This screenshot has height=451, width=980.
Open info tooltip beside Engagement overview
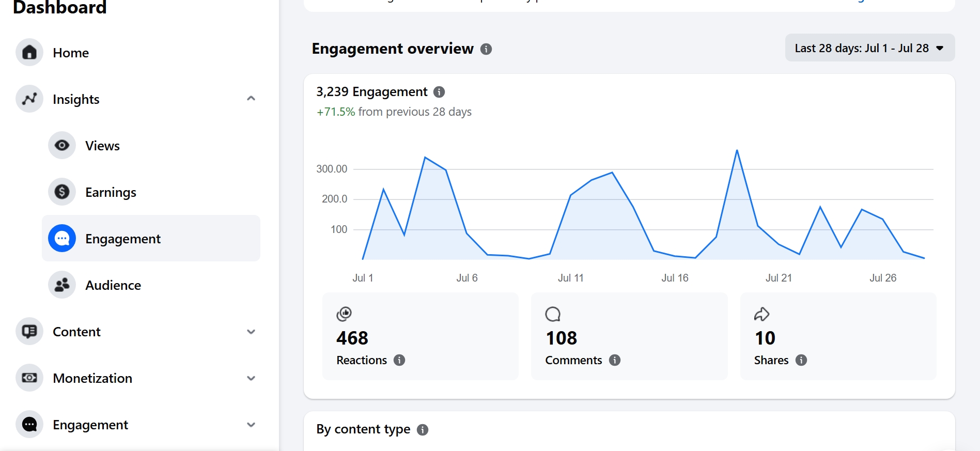pyautogui.click(x=486, y=49)
